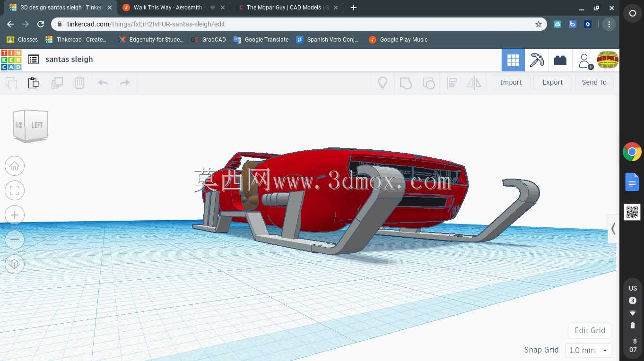
Task: Toggle Show All lightbulb icon
Action: click(383, 83)
